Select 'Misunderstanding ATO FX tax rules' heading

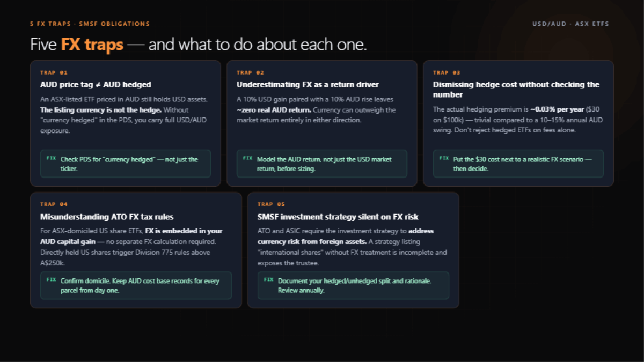tap(107, 217)
